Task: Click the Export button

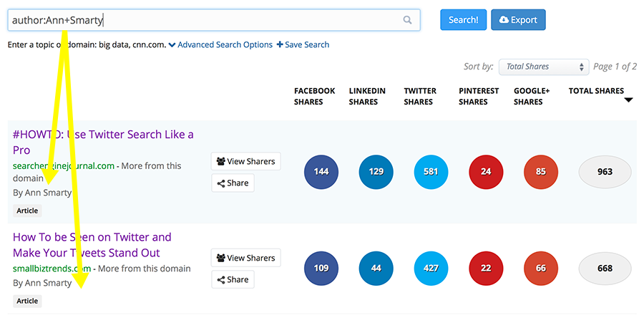Action: coord(518,20)
